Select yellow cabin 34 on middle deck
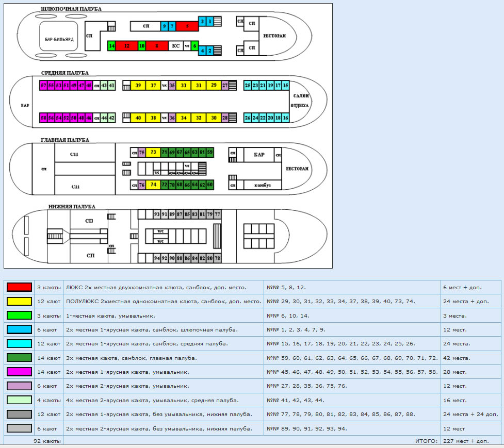 tap(184, 118)
